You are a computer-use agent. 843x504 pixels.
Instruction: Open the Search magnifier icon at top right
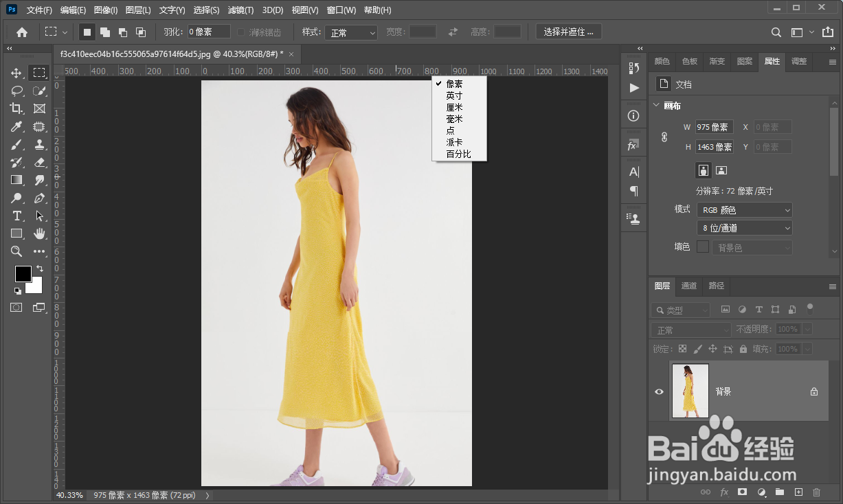tap(776, 32)
